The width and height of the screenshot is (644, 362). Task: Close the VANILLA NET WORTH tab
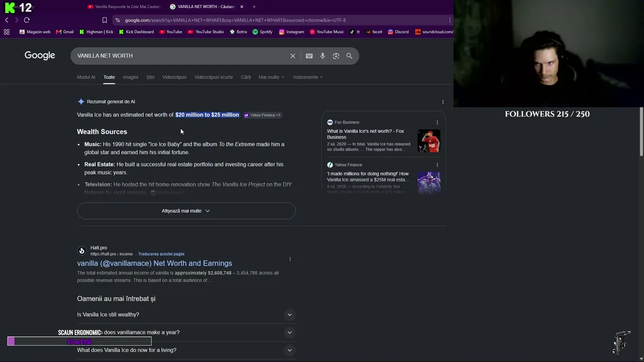(242, 7)
